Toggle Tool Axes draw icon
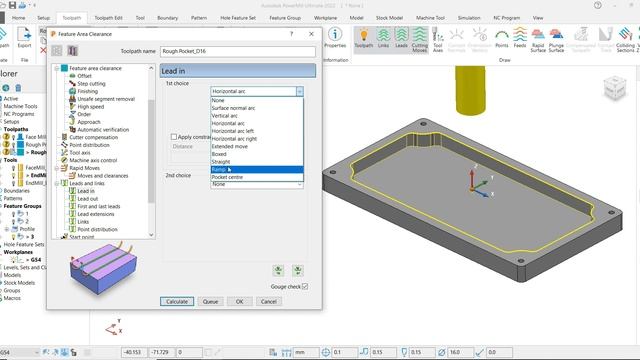 click(x=438, y=40)
